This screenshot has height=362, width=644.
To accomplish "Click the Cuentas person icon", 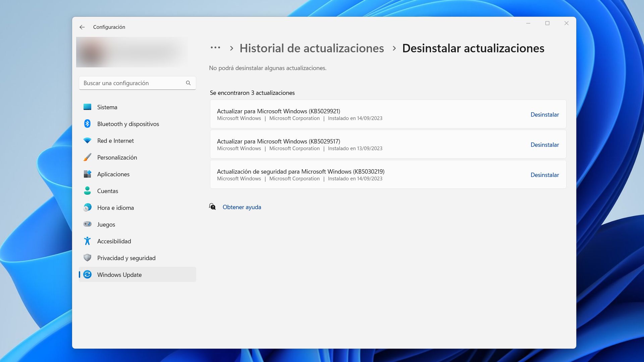I will click(87, 191).
